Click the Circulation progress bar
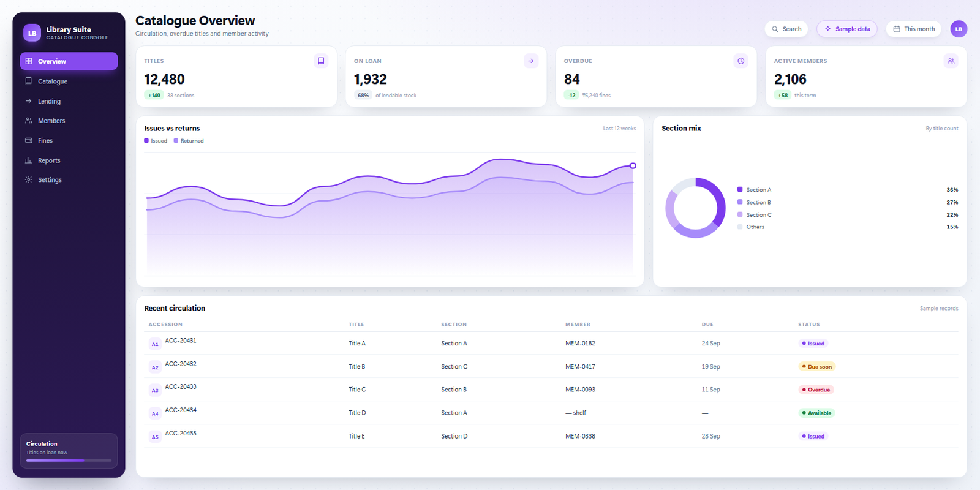The width and height of the screenshot is (980, 490). point(69,460)
